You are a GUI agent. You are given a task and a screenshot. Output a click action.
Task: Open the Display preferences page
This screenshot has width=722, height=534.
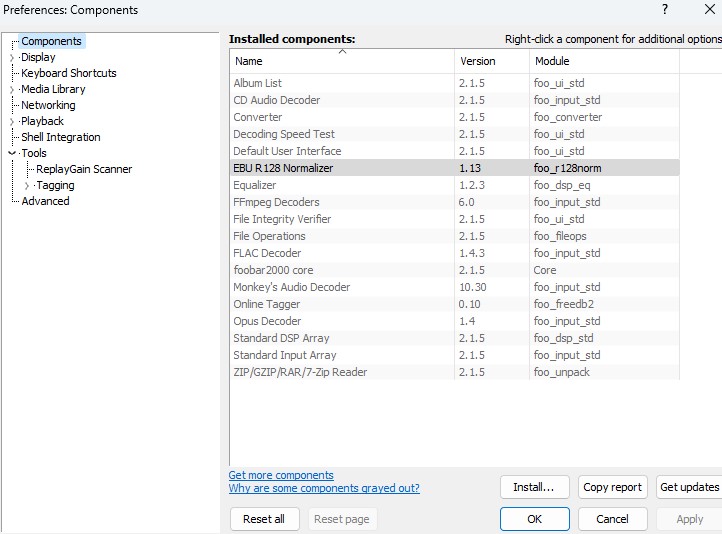coord(38,57)
